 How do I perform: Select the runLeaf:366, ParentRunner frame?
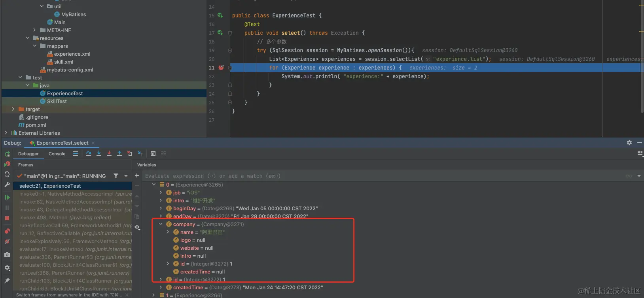point(72,273)
